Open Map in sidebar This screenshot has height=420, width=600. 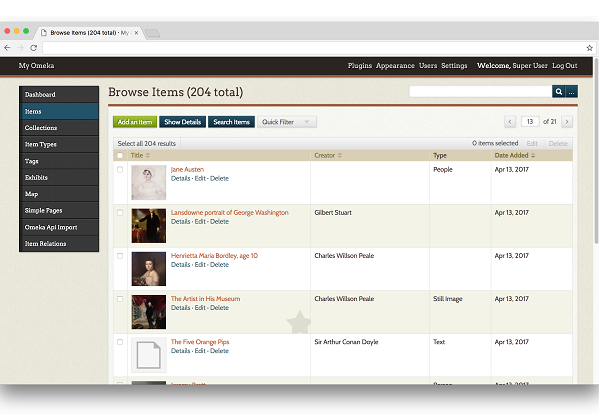point(59,194)
